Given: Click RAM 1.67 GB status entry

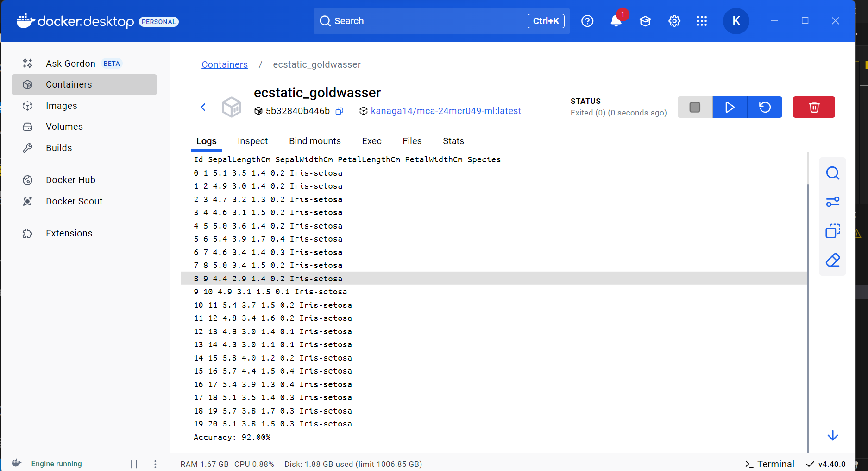Looking at the screenshot, I should [204, 464].
